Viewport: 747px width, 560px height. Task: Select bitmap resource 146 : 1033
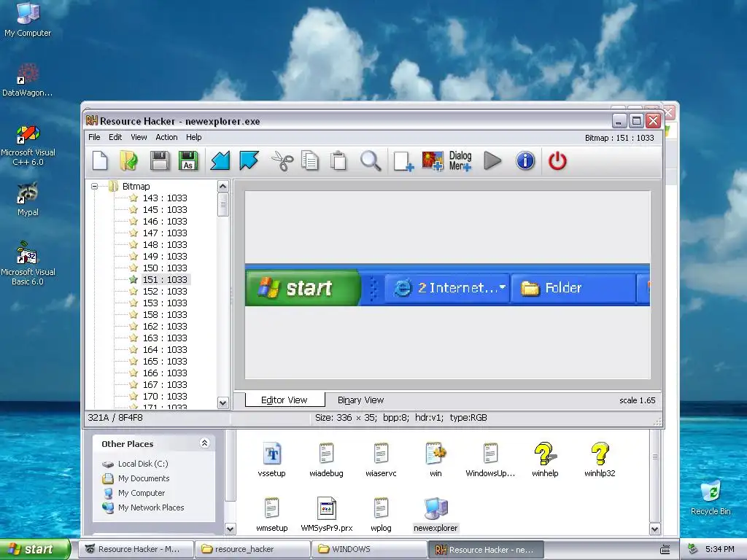coord(165,222)
